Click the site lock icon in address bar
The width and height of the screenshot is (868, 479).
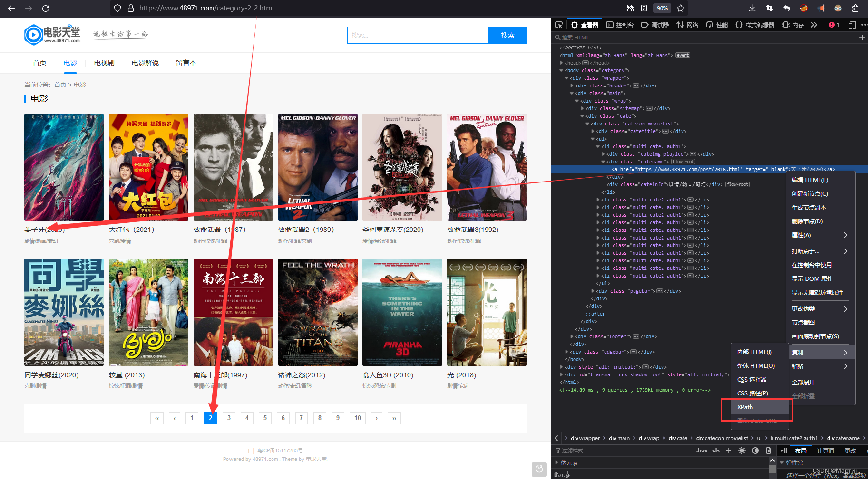[x=131, y=8]
